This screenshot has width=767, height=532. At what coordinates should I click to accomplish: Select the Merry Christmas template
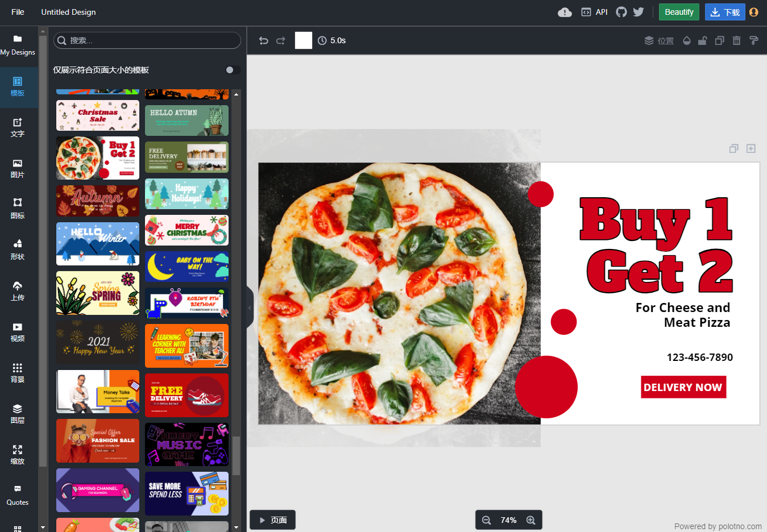pyautogui.click(x=186, y=230)
